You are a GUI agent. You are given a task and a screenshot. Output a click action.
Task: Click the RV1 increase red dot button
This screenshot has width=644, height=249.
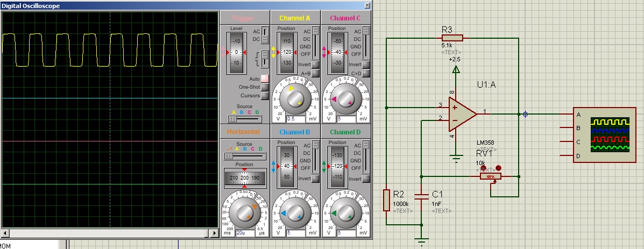[499, 168]
